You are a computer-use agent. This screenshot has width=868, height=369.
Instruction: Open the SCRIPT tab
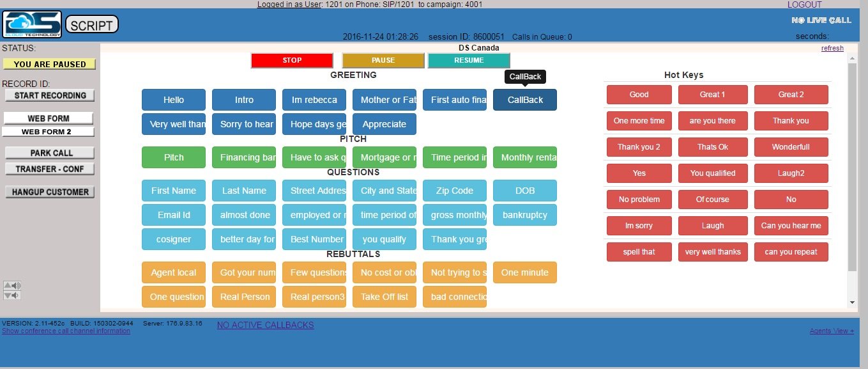[x=91, y=24]
